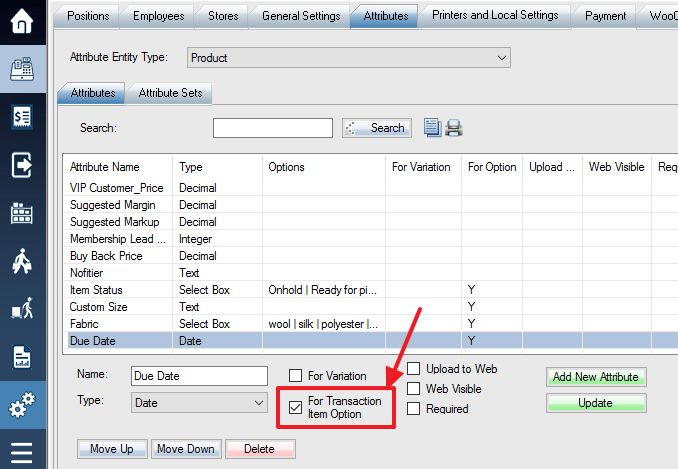Select the Nofitier attribute row
This screenshot has width=678, height=469.
[x=370, y=273]
